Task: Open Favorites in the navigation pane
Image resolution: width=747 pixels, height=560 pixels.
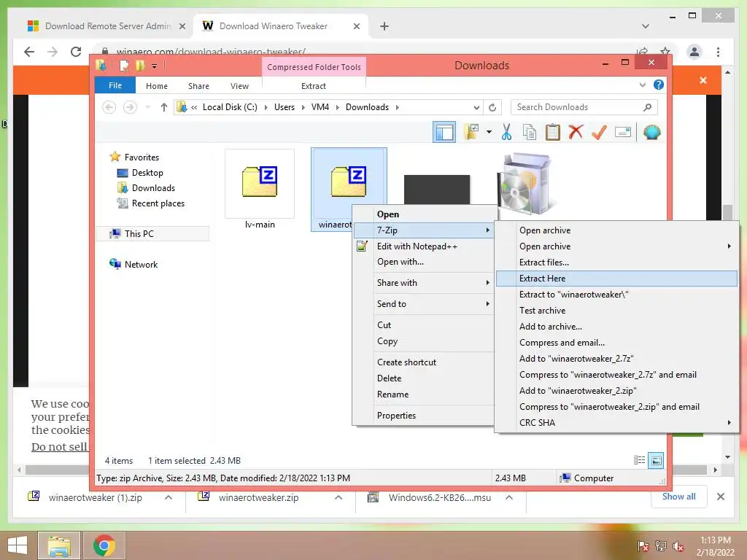Action: pyautogui.click(x=142, y=157)
